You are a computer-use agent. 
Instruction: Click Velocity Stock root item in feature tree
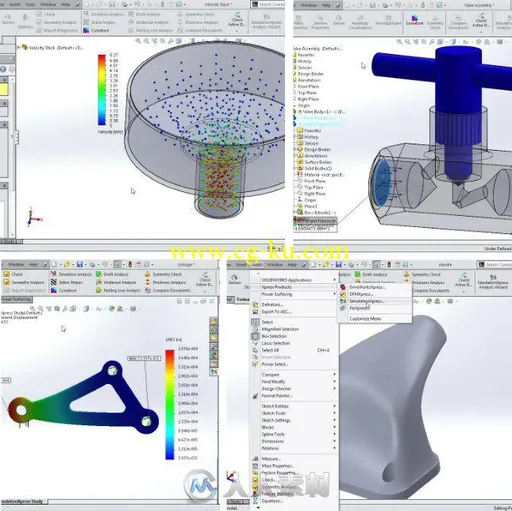click(52, 48)
